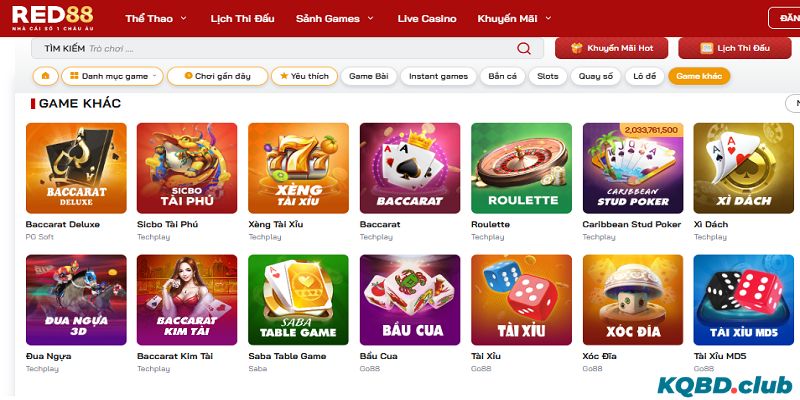Go to the home icon chip
This screenshot has width=800, height=400.
pos(45,76)
